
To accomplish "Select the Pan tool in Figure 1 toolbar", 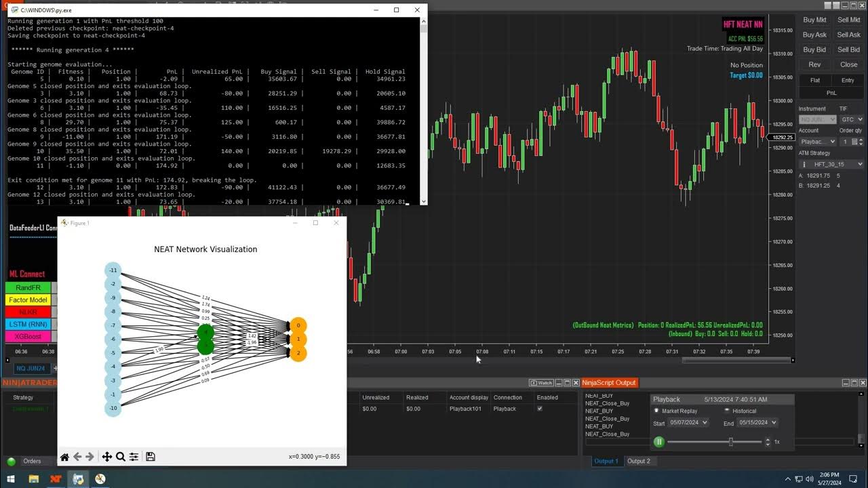I will (x=107, y=457).
